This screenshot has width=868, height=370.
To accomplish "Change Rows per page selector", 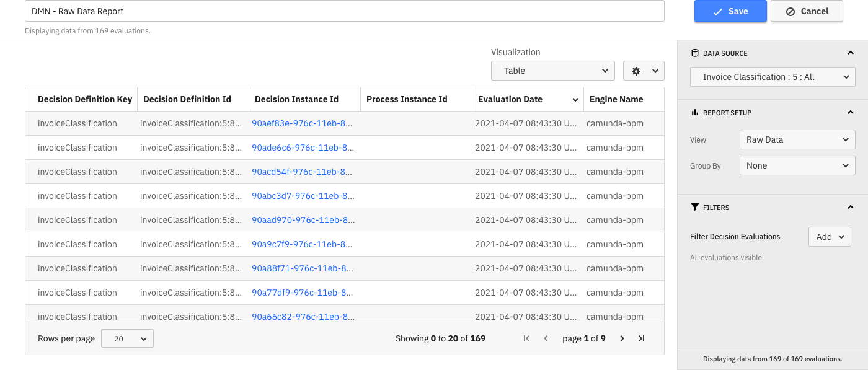I will click(127, 338).
